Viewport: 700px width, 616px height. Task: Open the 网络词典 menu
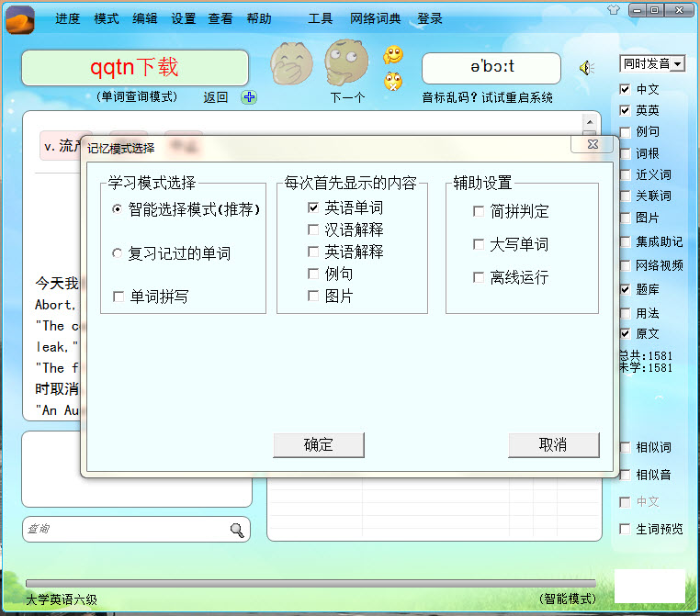coord(375,18)
